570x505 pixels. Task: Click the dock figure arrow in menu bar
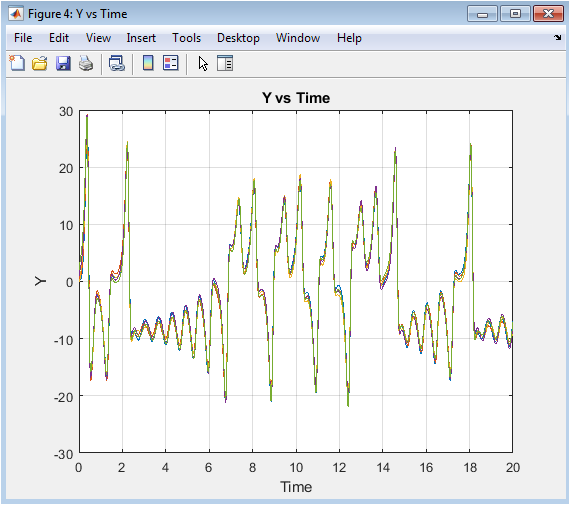click(x=558, y=37)
